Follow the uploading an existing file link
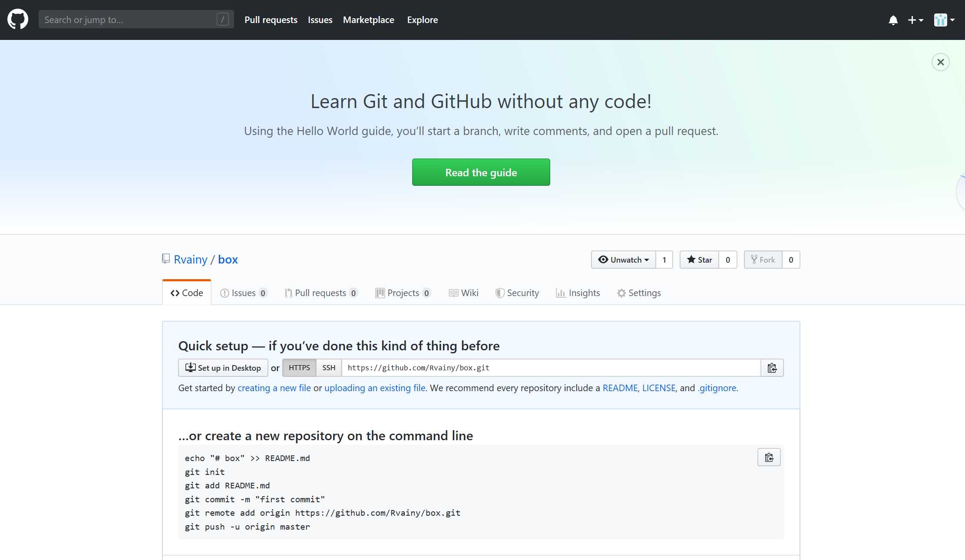965x560 pixels. click(375, 388)
